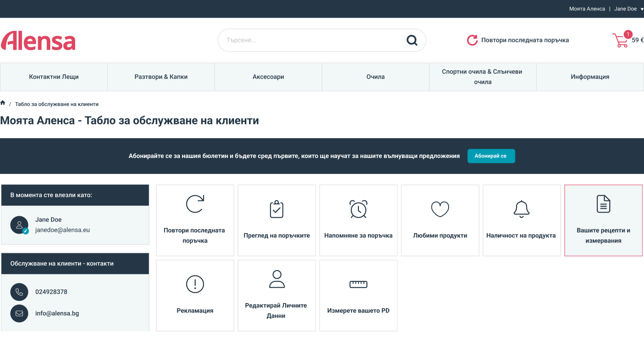
Task: Open Разтвори & Капки menu
Action: point(161,77)
